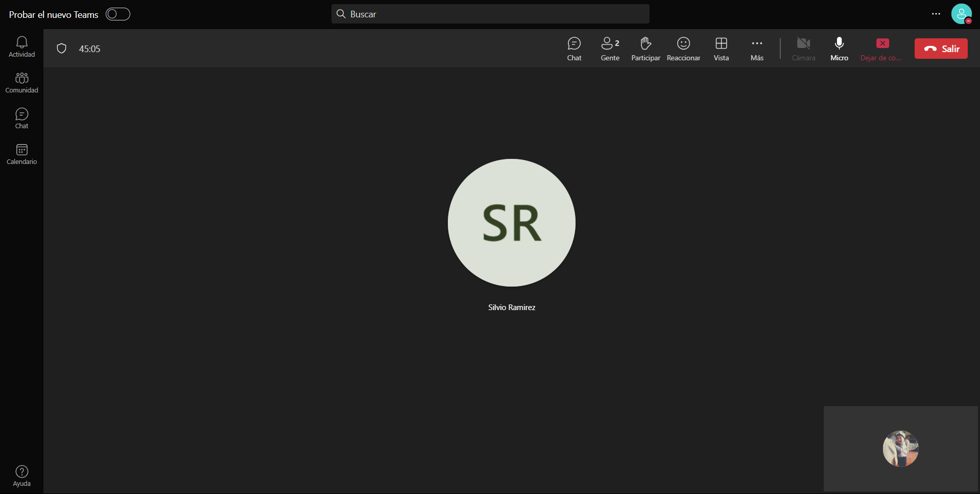
Task: Raise hand with Participar button
Action: 646,49
